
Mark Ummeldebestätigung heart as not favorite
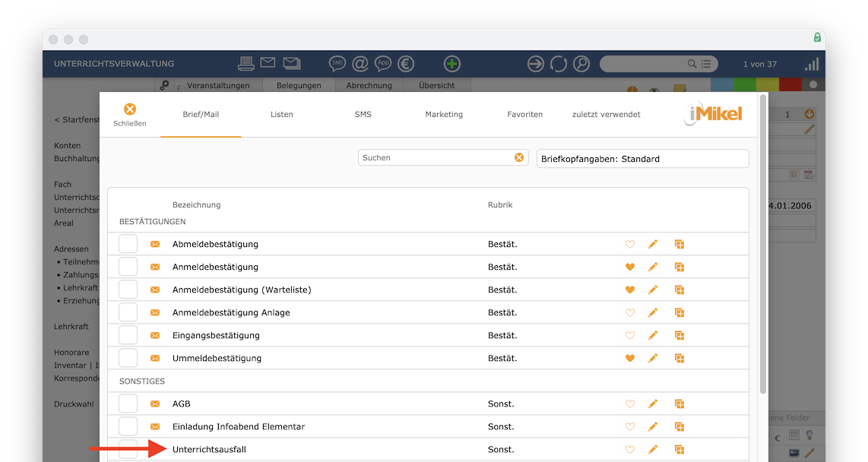(x=630, y=358)
